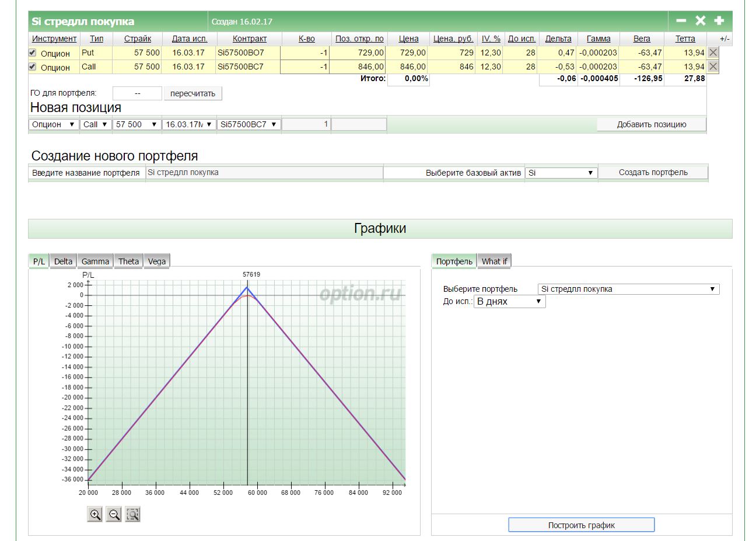Viewport: 756px width, 541px height.
Task: Open the base asset Si dropdown
Action: 561,173
